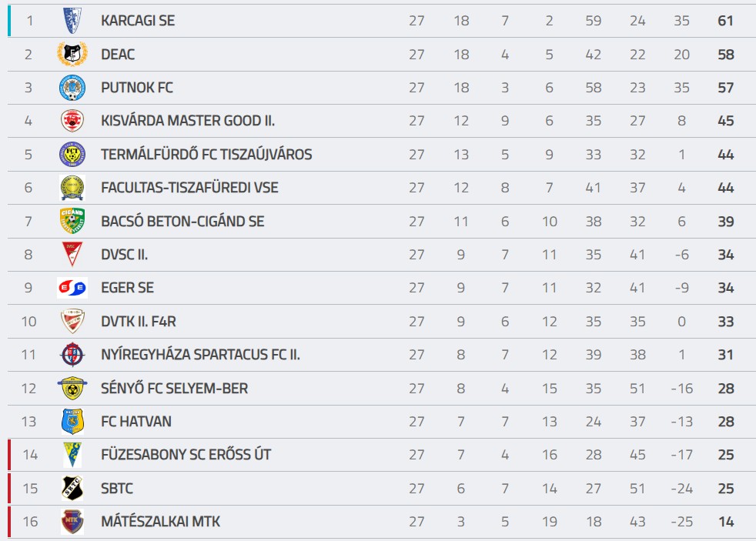This screenshot has height=541, width=756.
Task: Click the Karcagi SE club crest
Action: pyautogui.click(x=72, y=21)
